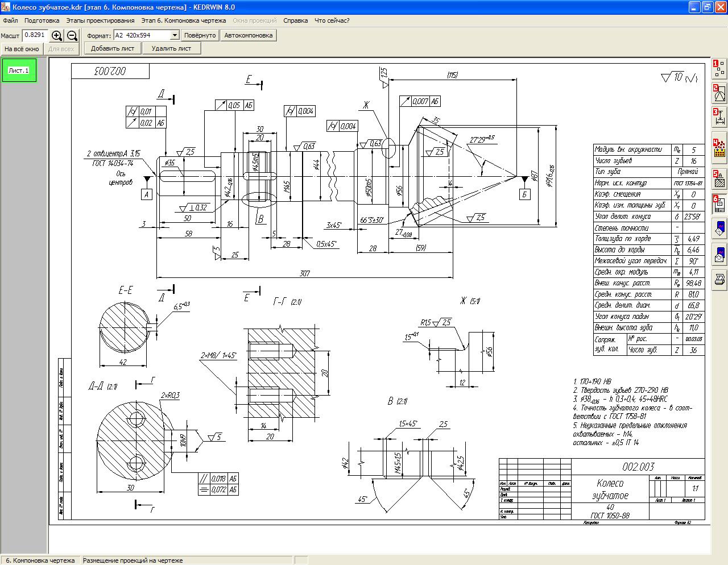
Task: Click the printer icon in right toolbar
Action: (719, 278)
